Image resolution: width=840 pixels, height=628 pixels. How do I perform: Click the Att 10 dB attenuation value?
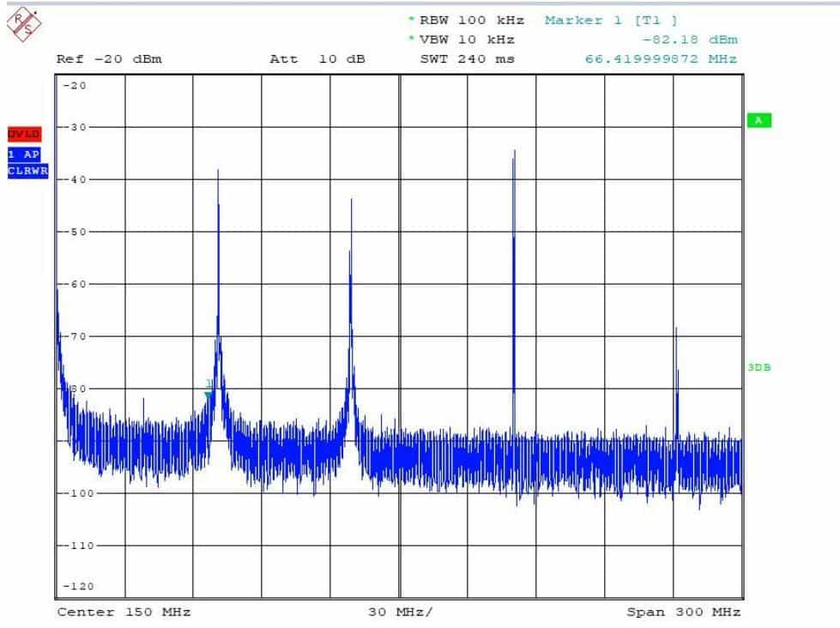click(x=317, y=59)
